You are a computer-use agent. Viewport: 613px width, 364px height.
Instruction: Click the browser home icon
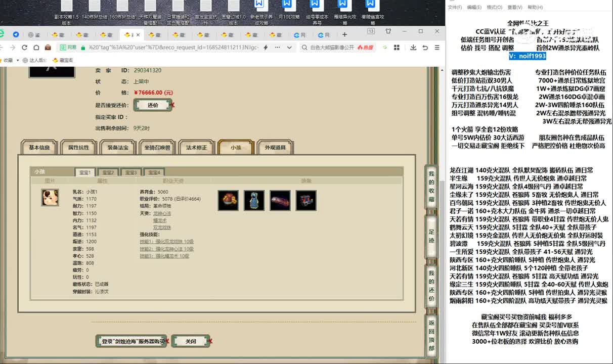37,47
